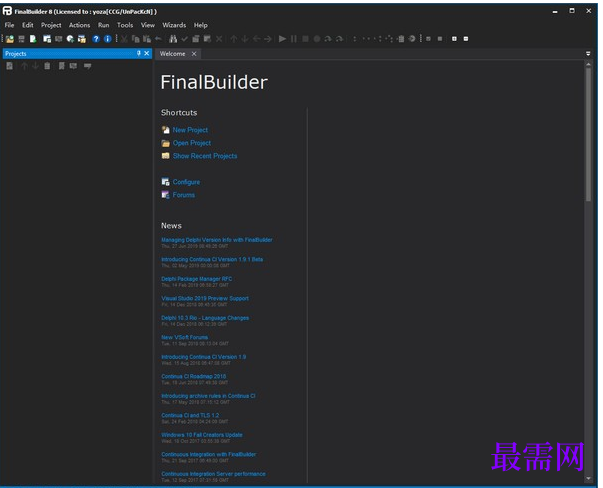Open the Help menu
Viewport: 603px width, 488px height.
pos(201,25)
